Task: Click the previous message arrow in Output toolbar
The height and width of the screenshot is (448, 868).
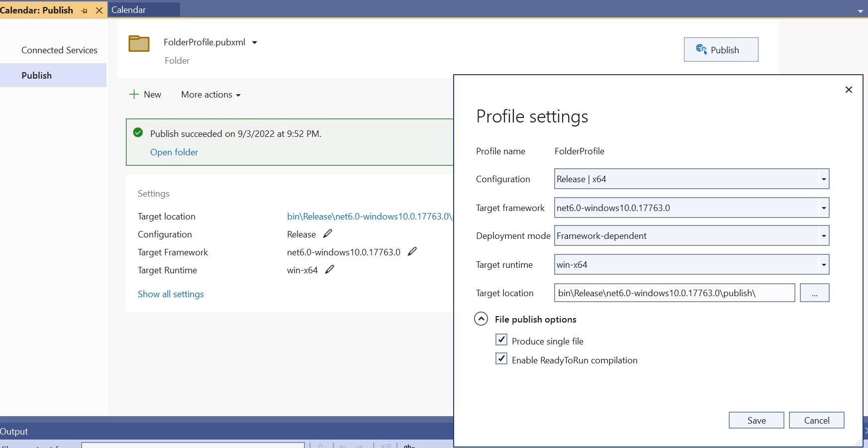Action: [342, 446]
